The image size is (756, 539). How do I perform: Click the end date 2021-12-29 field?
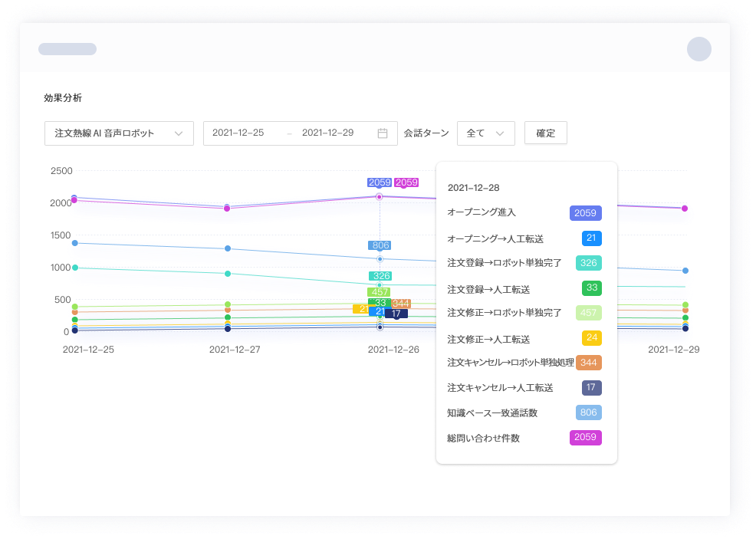tap(327, 133)
